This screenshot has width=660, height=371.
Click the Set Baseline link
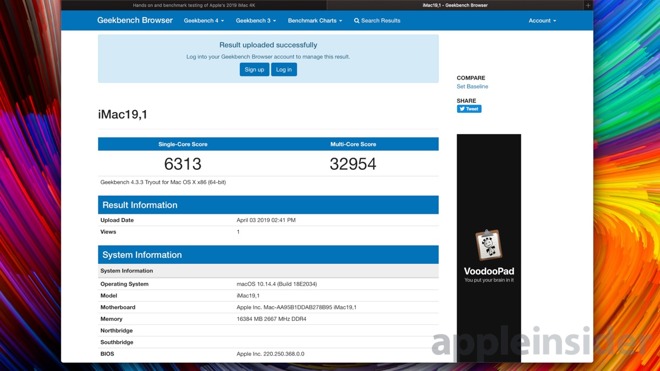(x=472, y=86)
